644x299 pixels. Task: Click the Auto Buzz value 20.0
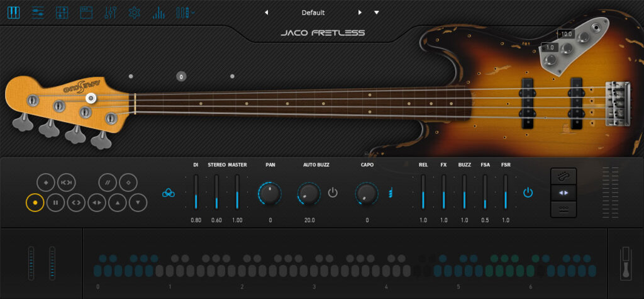(x=309, y=220)
